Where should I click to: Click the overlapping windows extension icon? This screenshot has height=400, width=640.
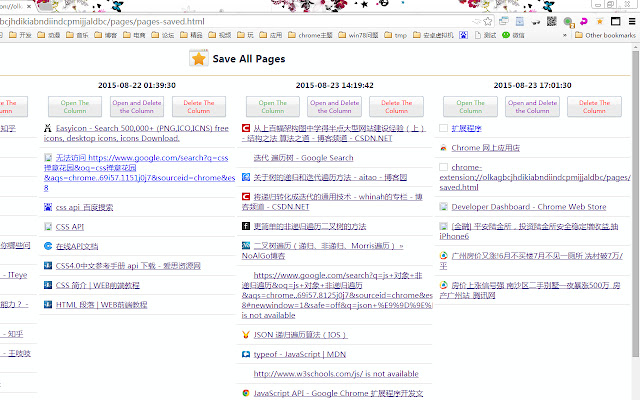[x=504, y=21]
